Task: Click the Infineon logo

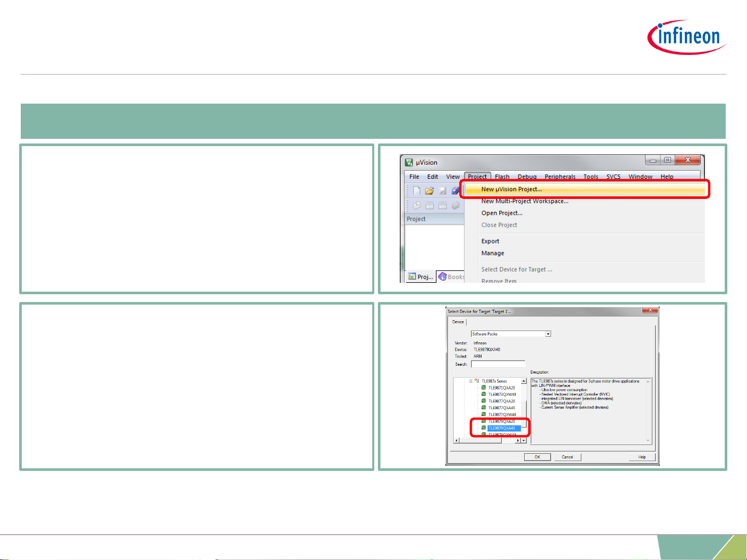Action: point(686,37)
